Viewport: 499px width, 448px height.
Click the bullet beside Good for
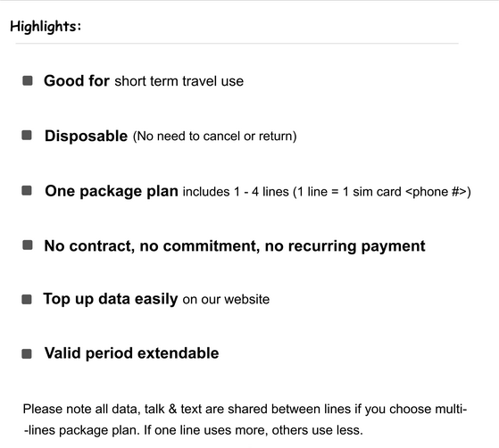click(28, 81)
